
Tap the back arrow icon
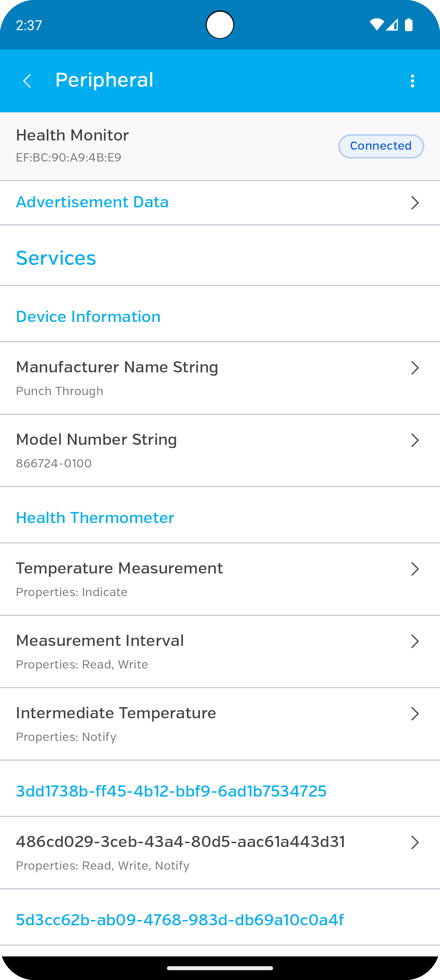click(x=27, y=81)
